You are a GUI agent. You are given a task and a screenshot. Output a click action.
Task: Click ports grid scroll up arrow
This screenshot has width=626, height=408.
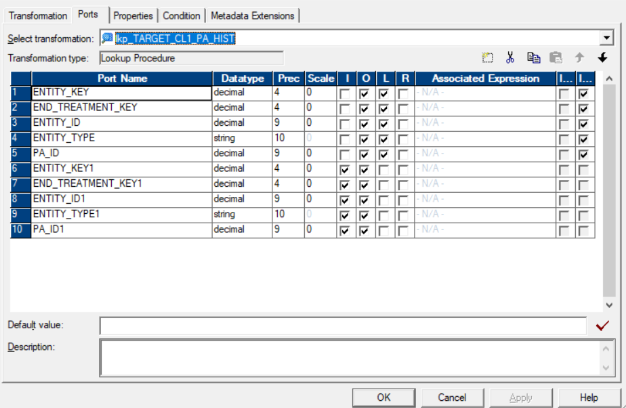[609, 79]
